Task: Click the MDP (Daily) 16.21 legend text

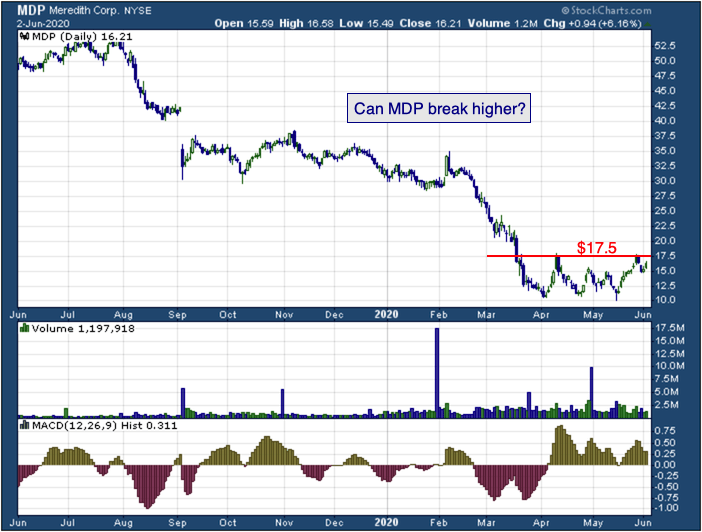Action: [82, 37]
